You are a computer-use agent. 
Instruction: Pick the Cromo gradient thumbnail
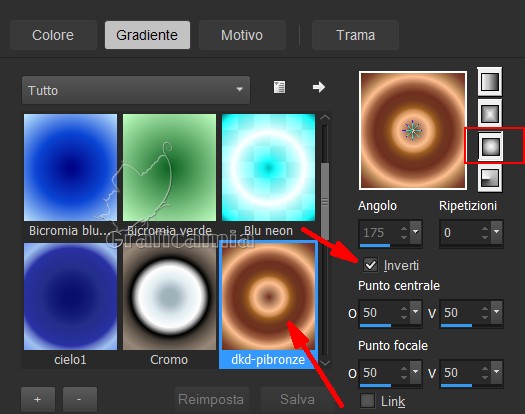pyautogui.click(x=169, y=296)
